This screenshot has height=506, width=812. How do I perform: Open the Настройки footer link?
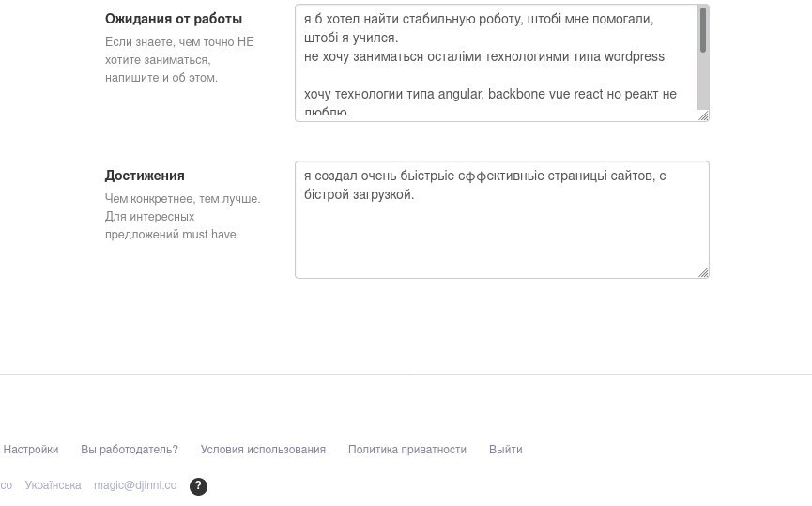31,450
